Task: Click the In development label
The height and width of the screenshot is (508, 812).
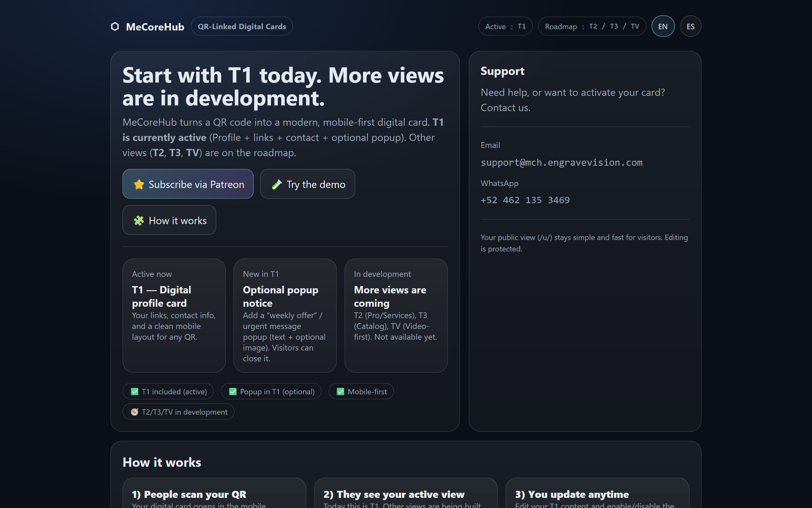Action: [382, 274]
